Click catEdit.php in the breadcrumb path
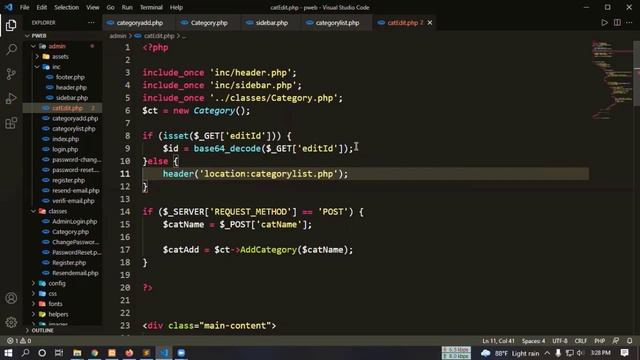Image resolution: width=640 pixels, height=360 pixels. click(x=159, y=36)
